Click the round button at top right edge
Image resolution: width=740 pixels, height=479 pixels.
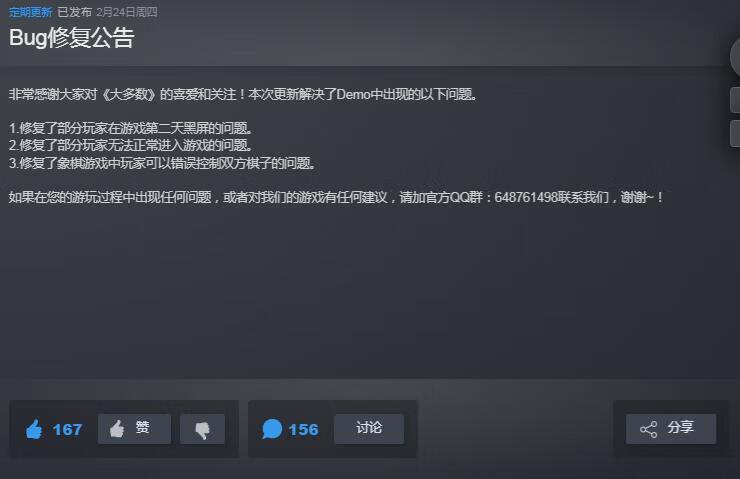(x=735, y=56)
